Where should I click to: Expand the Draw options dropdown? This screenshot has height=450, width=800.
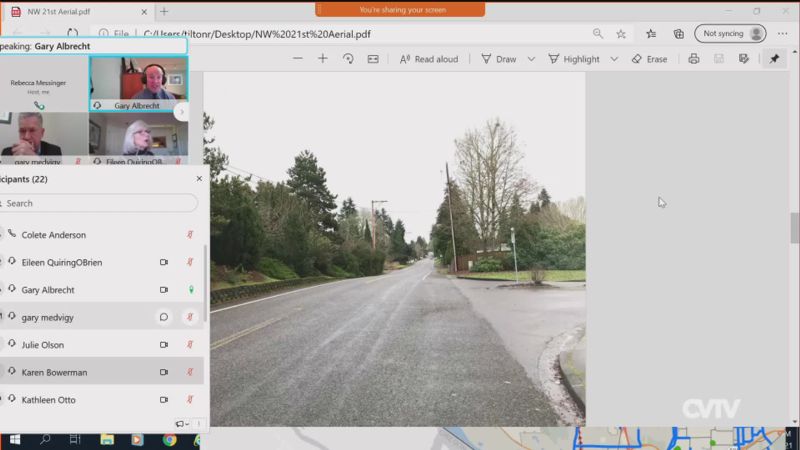click(532, 59)
